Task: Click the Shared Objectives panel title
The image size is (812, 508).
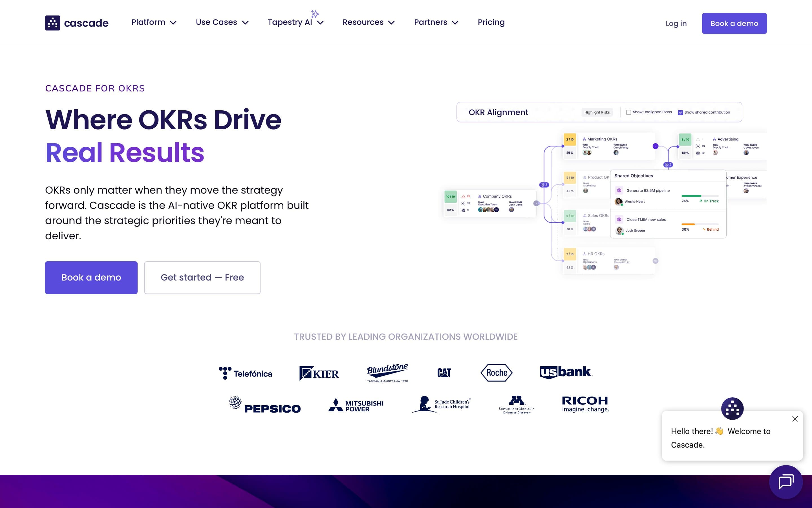Action: (x=634, y=176)
